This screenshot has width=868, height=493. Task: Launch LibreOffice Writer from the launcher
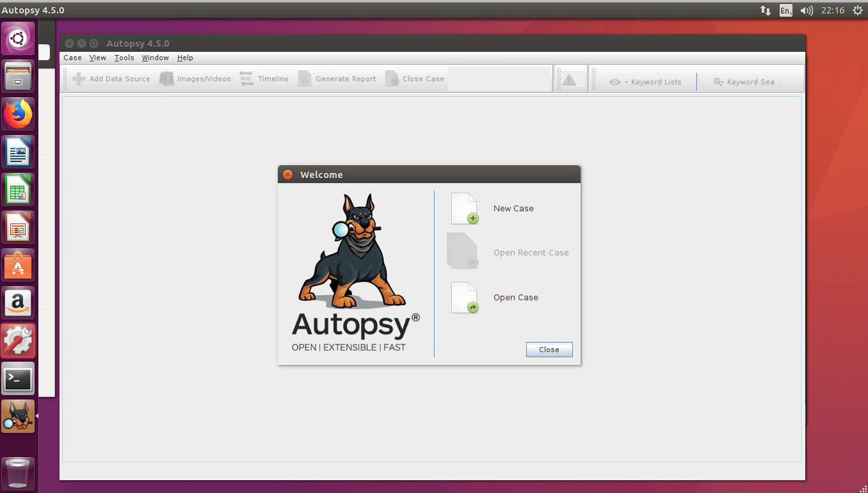click(x=18, y=152)
